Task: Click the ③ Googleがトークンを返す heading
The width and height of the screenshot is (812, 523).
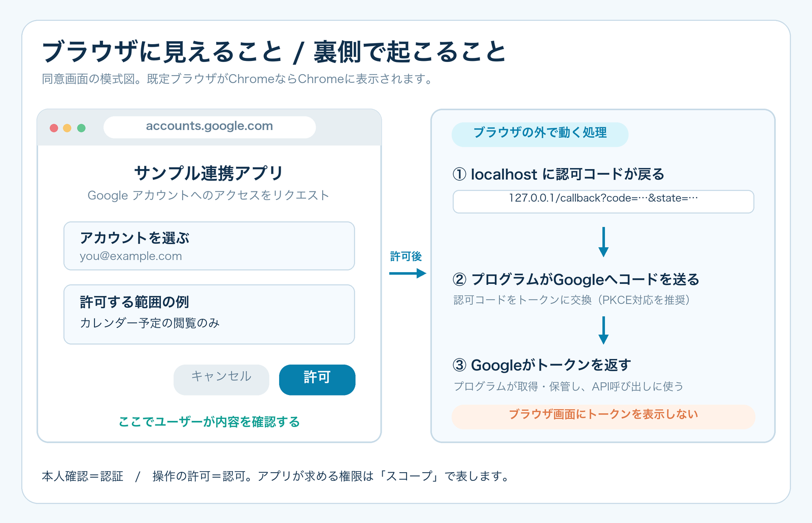Action: pyautogui.click(x=542, y=365)
